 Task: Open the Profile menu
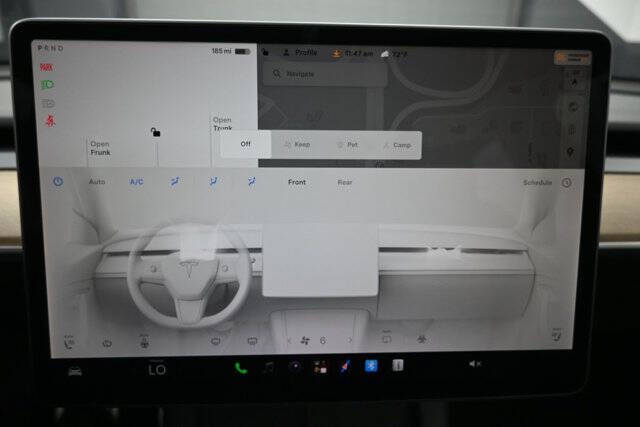point(300,53)
